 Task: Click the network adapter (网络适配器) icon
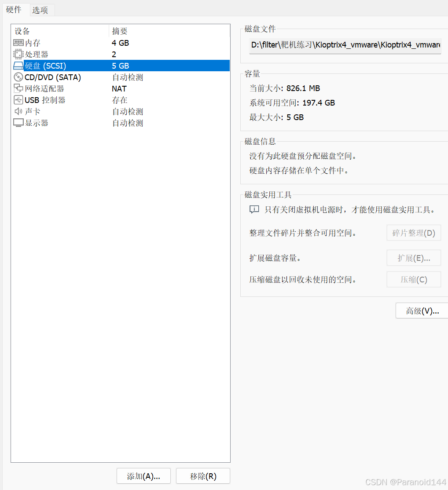pos(18,88)
